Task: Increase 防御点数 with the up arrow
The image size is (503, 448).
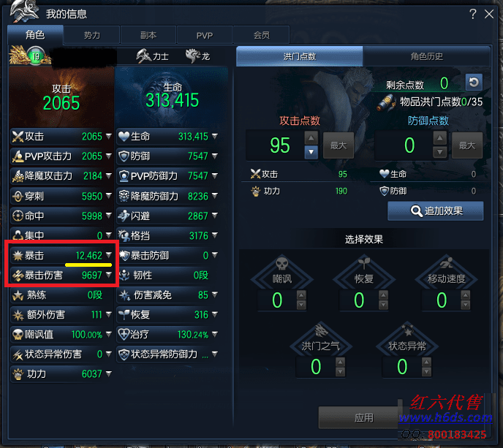Action: point(440,138)
